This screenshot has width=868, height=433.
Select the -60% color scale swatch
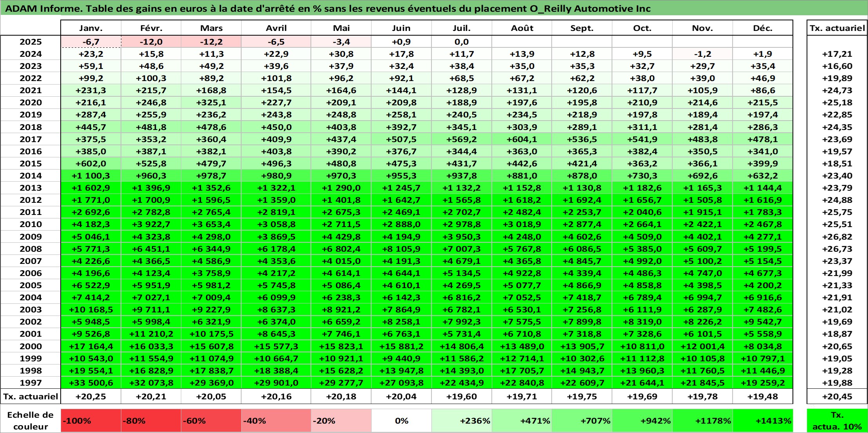pyautogui.click(x=211, y=421)
